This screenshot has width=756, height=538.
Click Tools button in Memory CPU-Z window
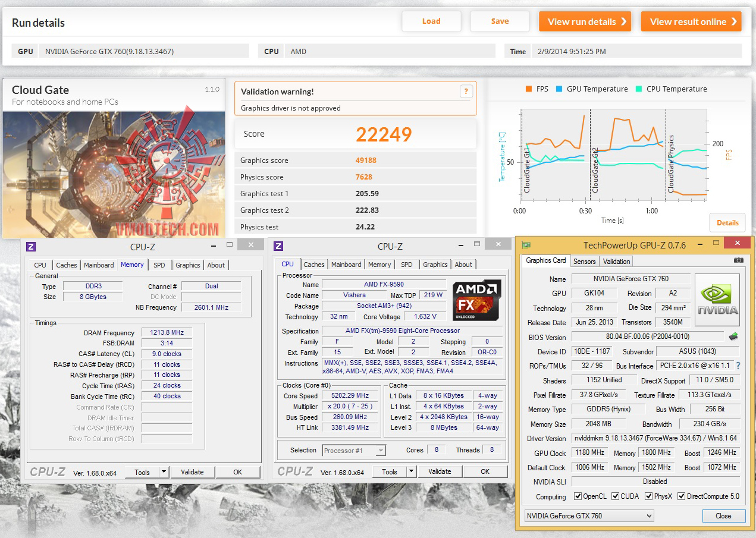pyautogui.click(x=142, y=472)
